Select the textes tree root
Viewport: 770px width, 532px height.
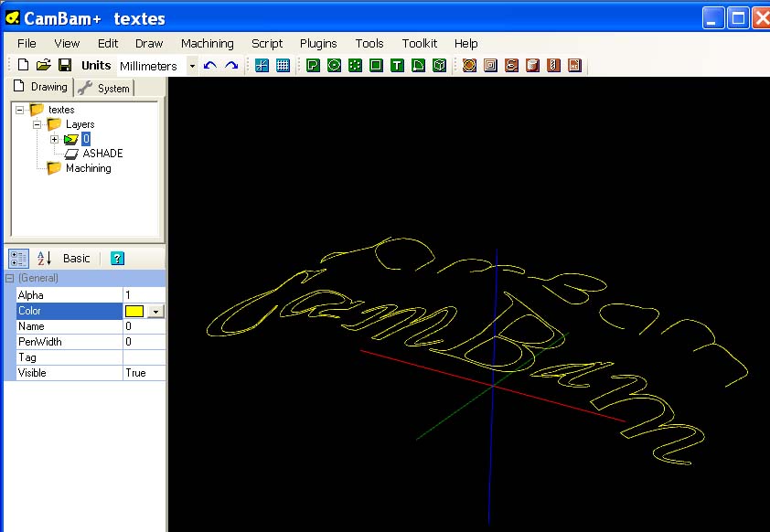tap(61, 110)
